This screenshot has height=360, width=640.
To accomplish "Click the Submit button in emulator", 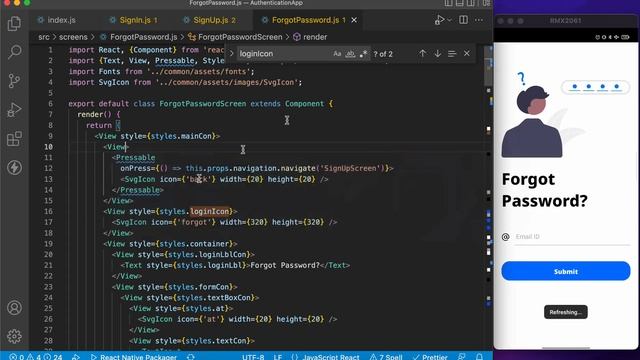I will coord(566,271).
